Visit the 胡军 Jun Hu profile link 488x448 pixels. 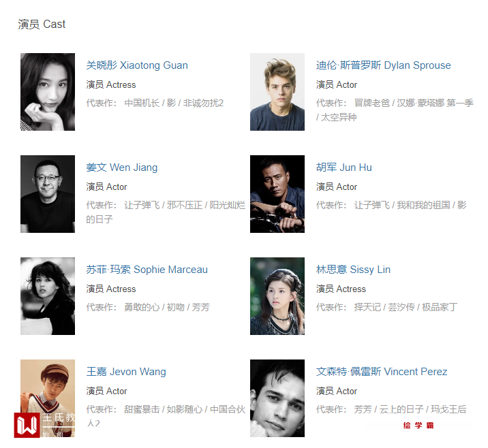(344, 167)
